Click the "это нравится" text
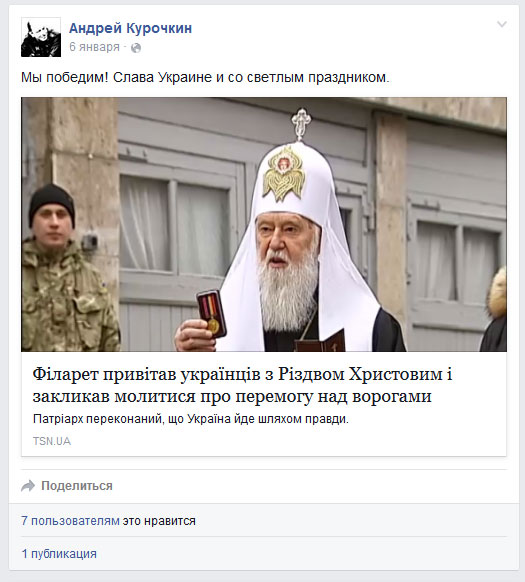Viewport: 525px width, 582px height. 159,521
